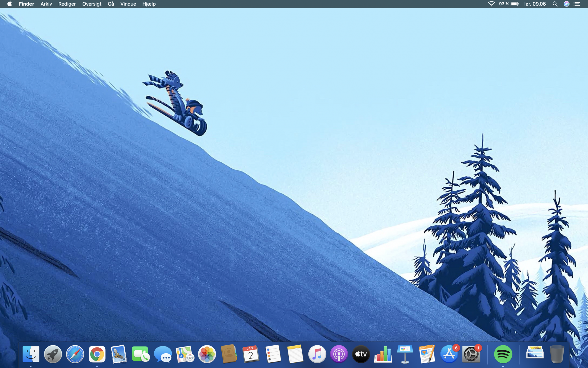
Task: Open App Store with 6 badge
Action: [x=449, y=354]
